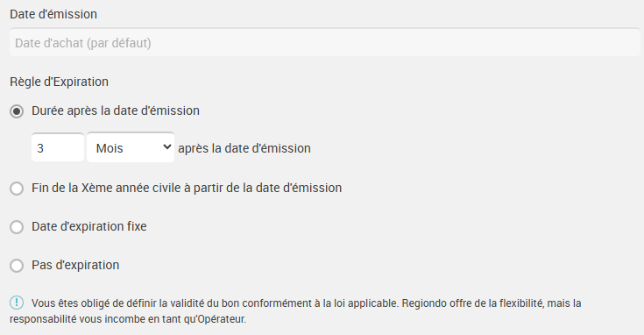This screenshot has height=335, width=644.
Task: Select the Durée après la date d'émission radio
Action: (17, 111)
